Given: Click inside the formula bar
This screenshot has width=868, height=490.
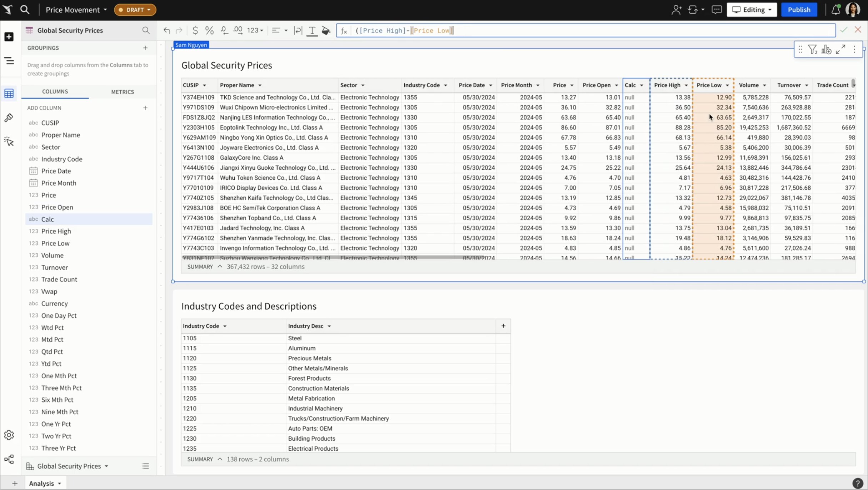Looking at the screenshot, I should [x=572, y=30].
